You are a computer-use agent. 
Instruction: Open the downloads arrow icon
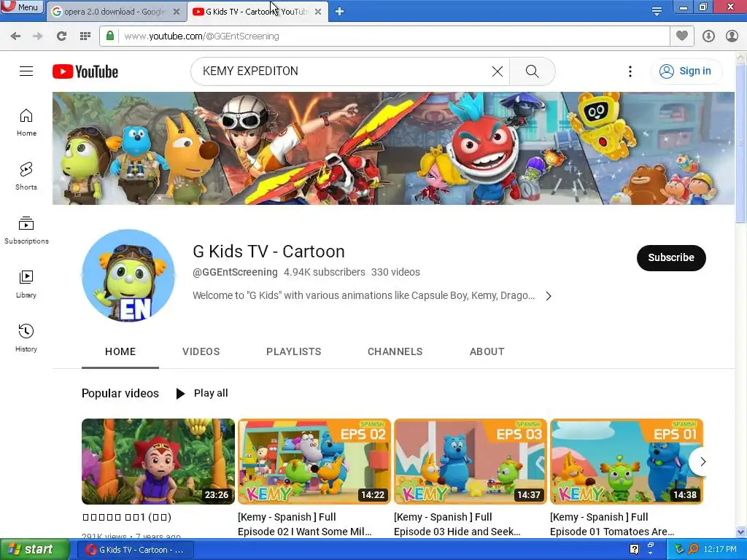pos(708,36)
